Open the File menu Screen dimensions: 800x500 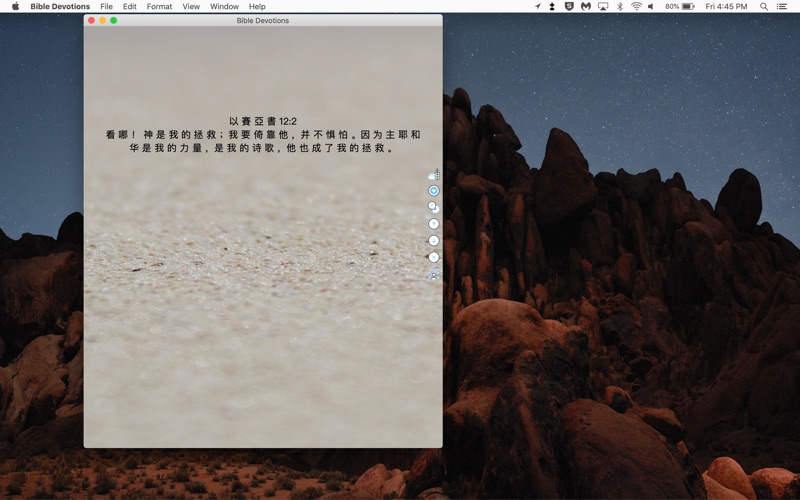pyautogui.click(x=106, y=6)
